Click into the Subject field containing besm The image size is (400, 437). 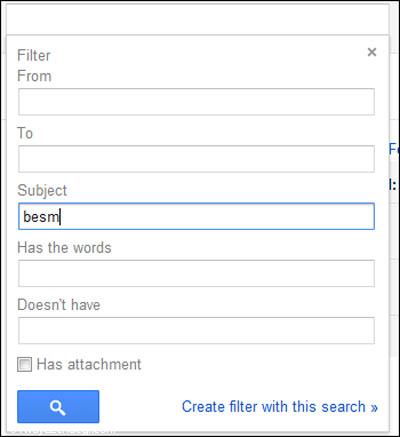pyautogui.click(x=196, y=216)
